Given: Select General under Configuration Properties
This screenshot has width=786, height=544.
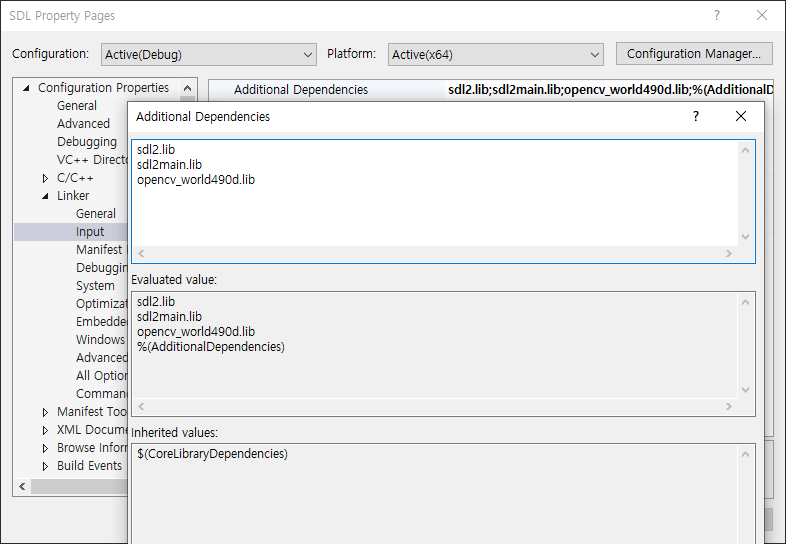Looking at the screenshot, I should click(x=77, y=106).
